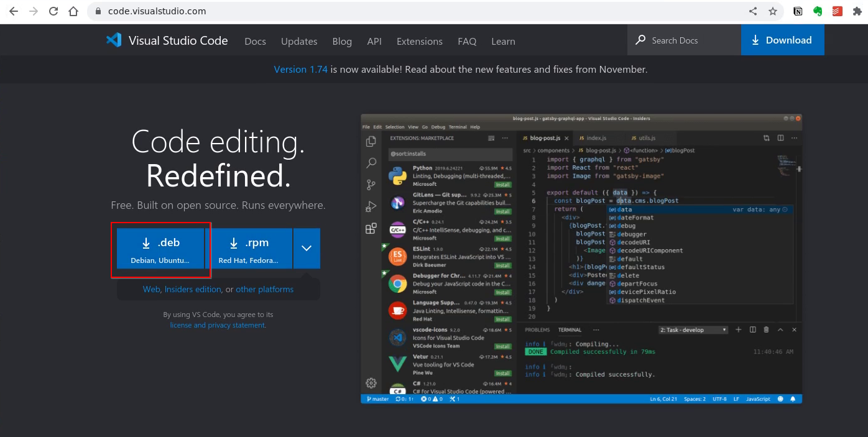Click the Visual Studio Code site title
868x437 pixels.
click(x=178, y=40)
